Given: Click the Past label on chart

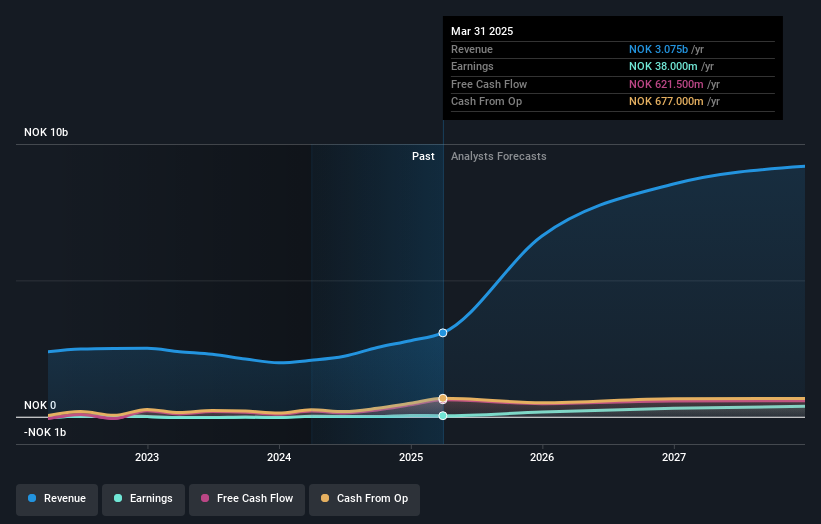Looking at the screenshot, I should pos(423,156).
